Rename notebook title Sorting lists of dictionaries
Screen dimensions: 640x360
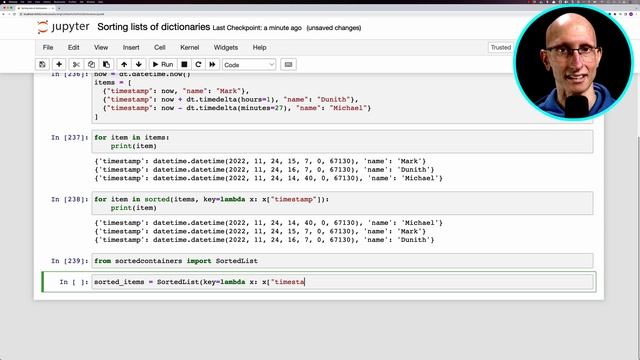tap(153, 27)
